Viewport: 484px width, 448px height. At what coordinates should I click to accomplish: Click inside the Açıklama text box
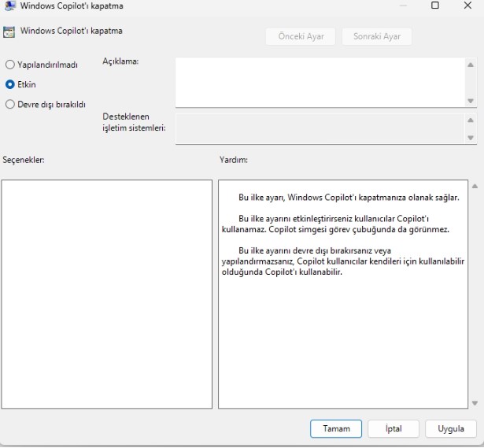tap(320, 83)
